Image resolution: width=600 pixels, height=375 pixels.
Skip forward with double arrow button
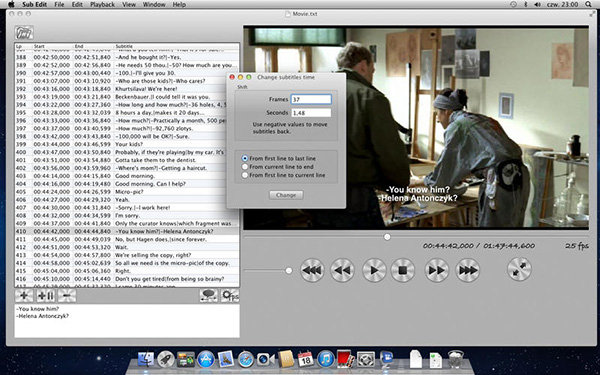click(437, 271)
